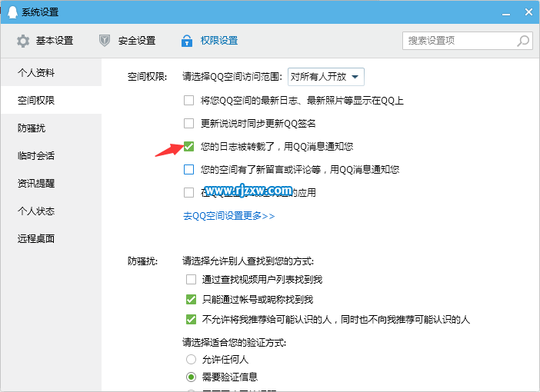This screenshot has height=392, width=540.
Task: Select 个人状态 in the sidebar
Action: click(51, 211)
